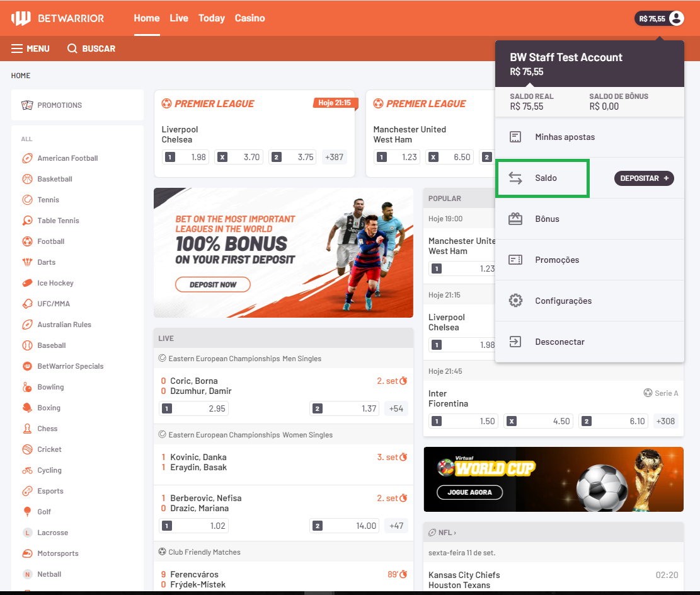Click the Configurações gear icon

click(515, 301)
